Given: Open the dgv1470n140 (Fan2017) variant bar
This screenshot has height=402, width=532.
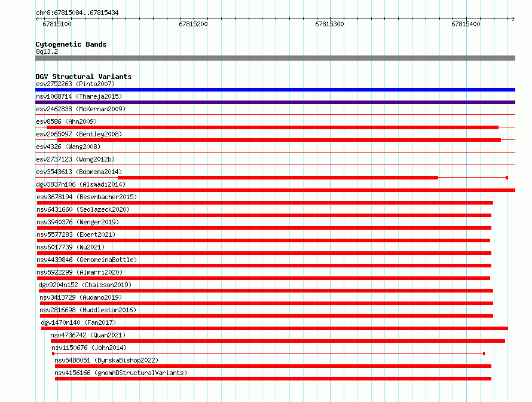Looking at the screenshot, I should (x=274, y=328).
